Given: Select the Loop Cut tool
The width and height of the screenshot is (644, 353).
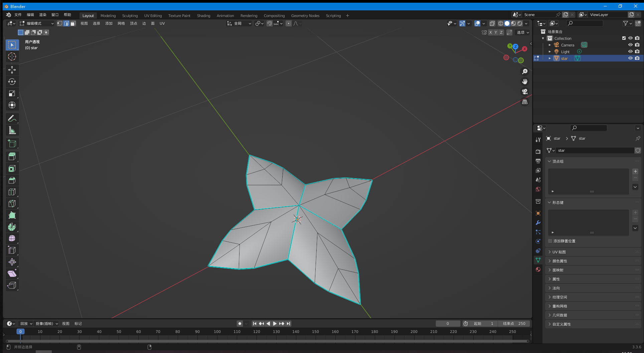Looking at the screenshot, I should click(x=12, y=192).
